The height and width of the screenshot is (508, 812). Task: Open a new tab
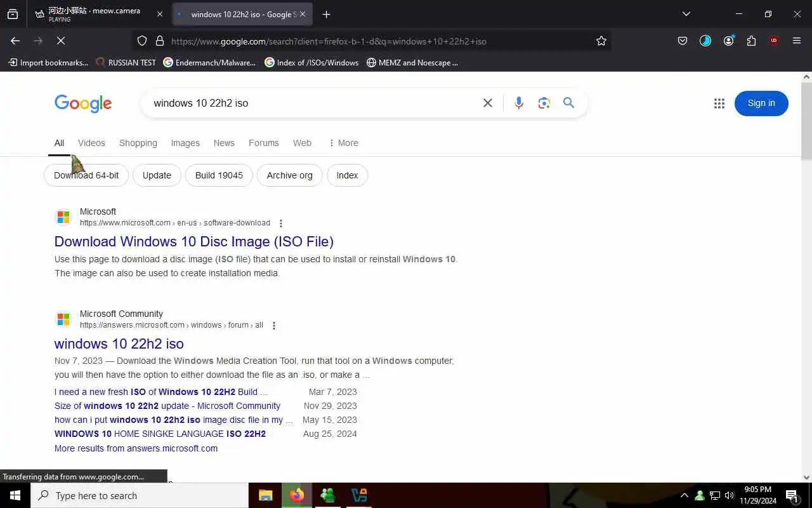click(x=326, y=14)
